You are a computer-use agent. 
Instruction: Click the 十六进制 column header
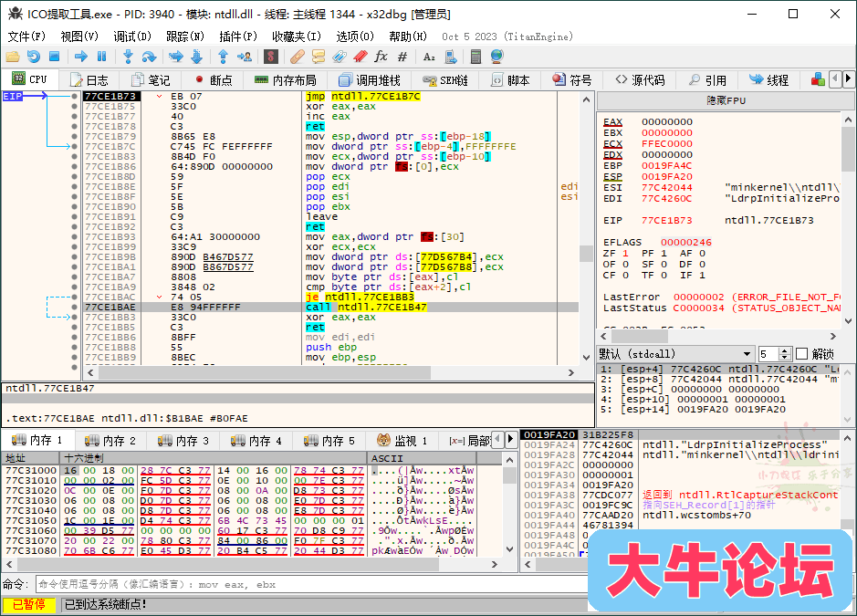coord(214,458)
